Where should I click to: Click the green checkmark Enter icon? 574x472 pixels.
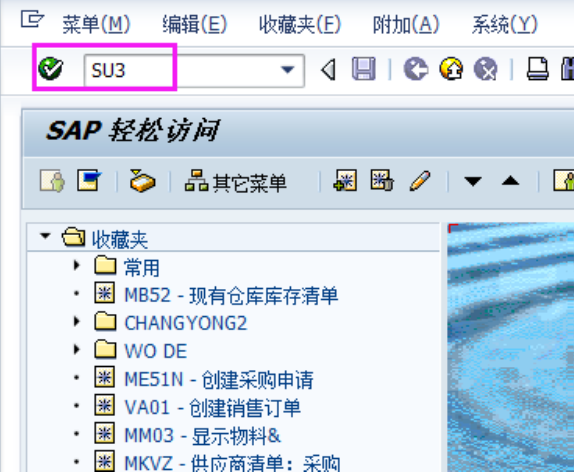coord(51,68)
